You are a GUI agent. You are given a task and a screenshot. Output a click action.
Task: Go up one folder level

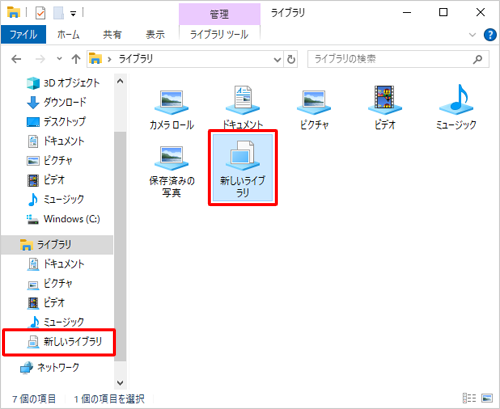[76, 59]
